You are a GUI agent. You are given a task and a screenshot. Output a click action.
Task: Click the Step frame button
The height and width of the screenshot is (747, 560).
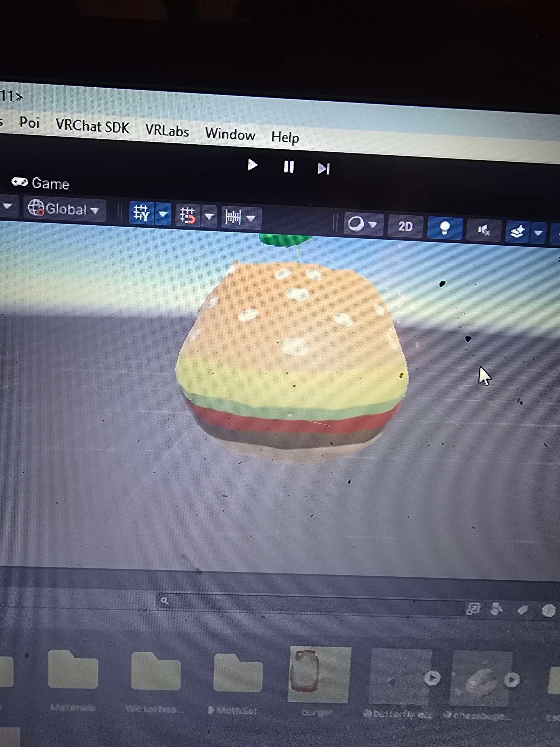tap(323, 168)
